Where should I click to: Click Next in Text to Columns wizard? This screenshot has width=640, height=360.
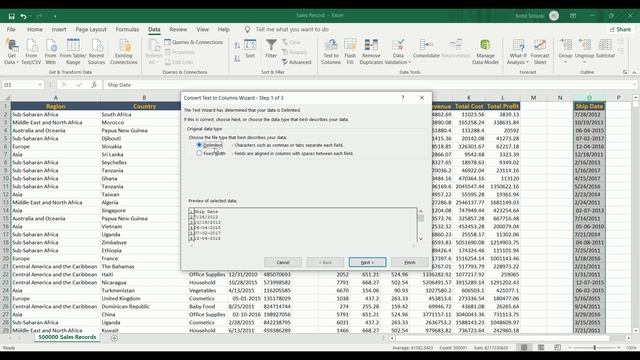pyautogui.click(x=367, y=262)
